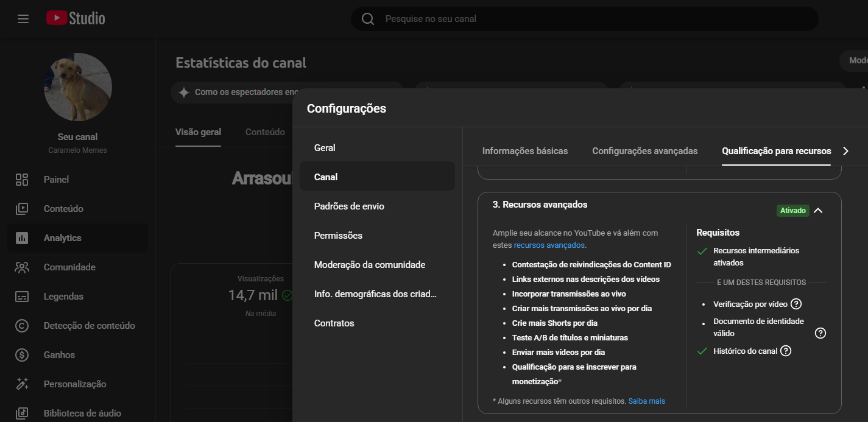The image size is (868, 422).
Task: Go to Comunidade in sidebar
Action: coord(78,267)
